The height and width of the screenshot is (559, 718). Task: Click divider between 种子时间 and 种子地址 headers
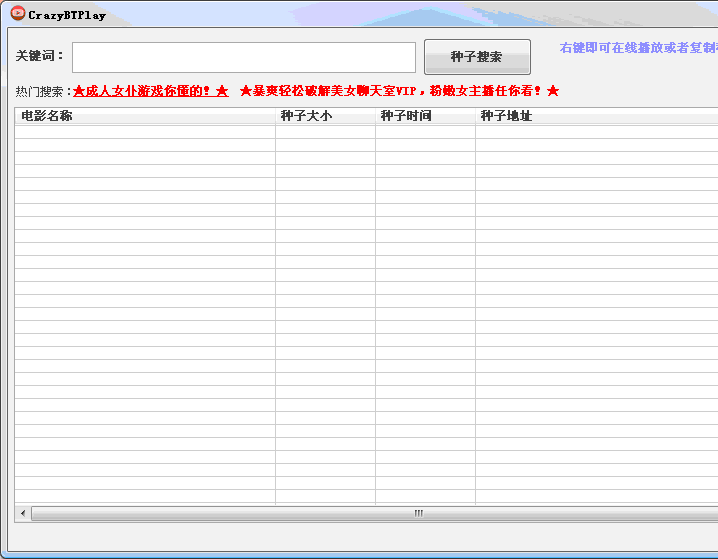(475, 116)
